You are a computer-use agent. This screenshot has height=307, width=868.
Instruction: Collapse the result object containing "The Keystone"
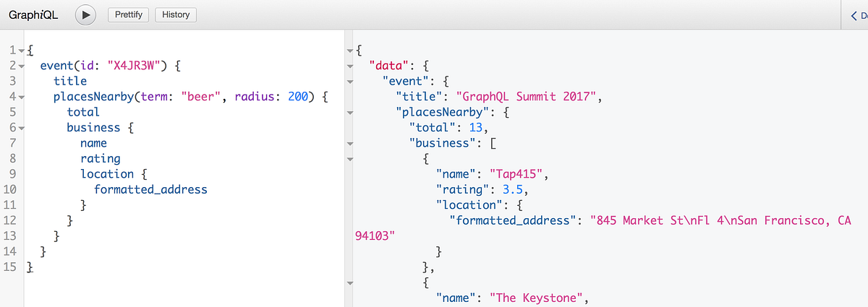pos(349,282)
